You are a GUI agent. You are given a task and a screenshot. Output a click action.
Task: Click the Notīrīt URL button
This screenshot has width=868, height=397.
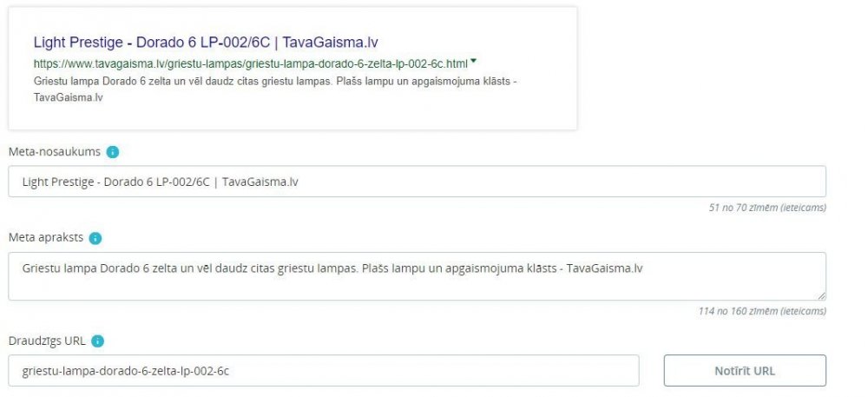tap(745, 370)
